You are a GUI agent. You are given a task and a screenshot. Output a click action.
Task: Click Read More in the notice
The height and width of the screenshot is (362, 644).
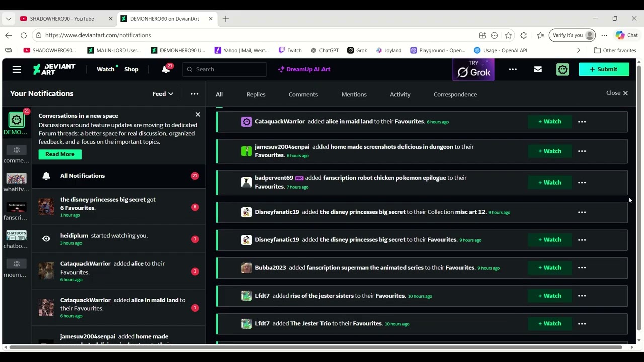tap(60, 154)
